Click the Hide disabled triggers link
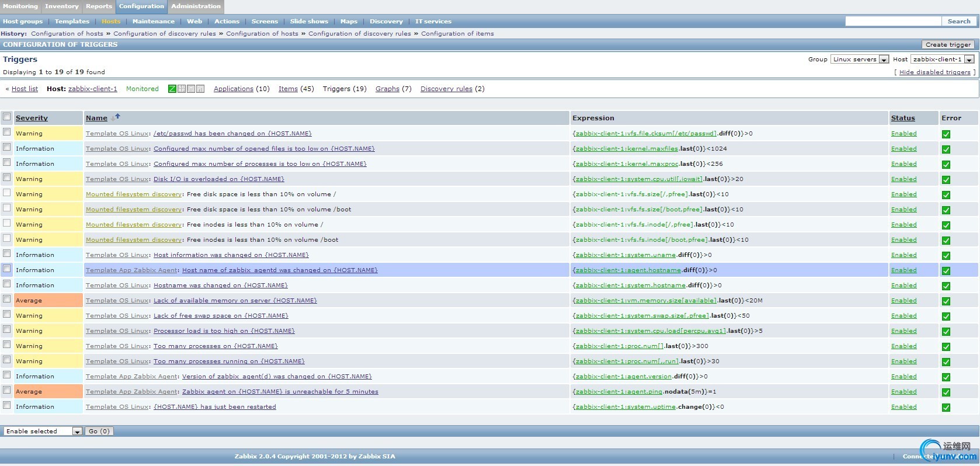Image resolution: width=980 pixels, height=466 pixels. [x=934, y=72]
